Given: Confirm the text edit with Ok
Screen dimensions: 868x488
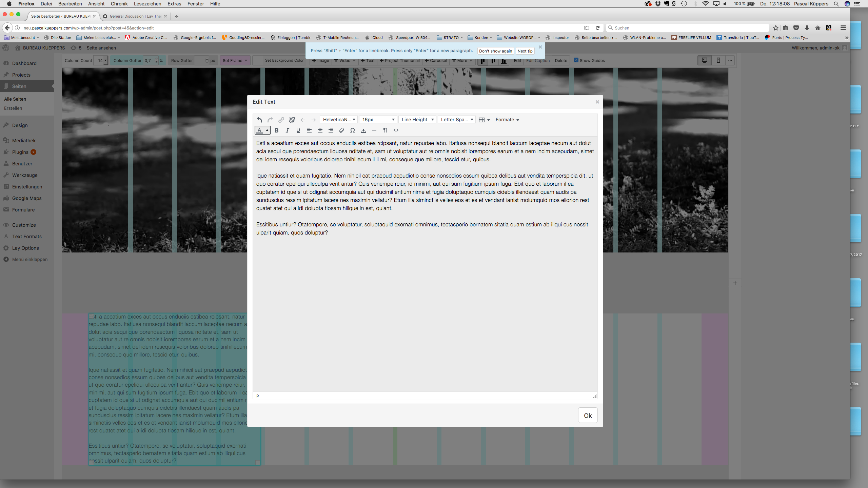Looking at the screenshot, I should point(588,415).
